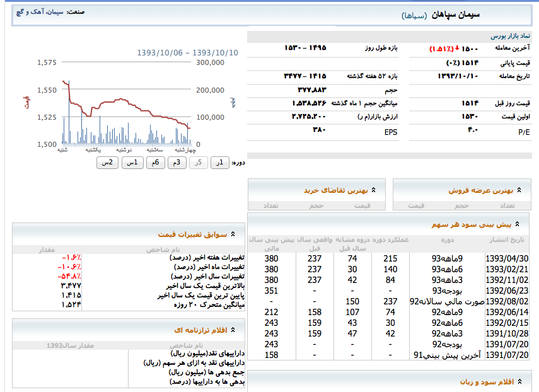The image size is (539, 392).
Task: Click the EPS label
Action: tap(391, 132)
